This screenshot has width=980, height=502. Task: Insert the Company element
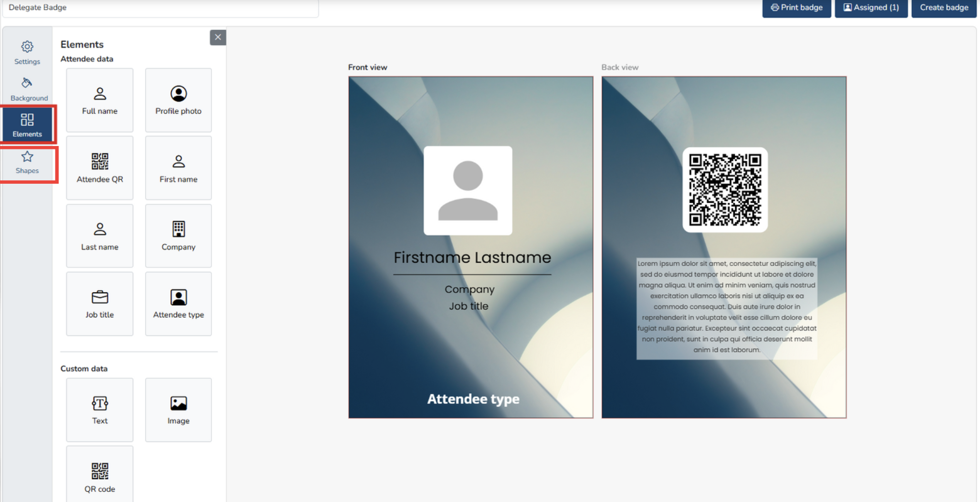pyautogui.click(x=178, y=236)
